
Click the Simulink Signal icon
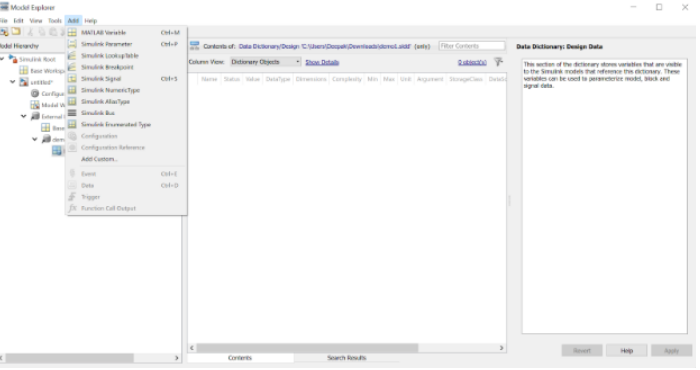click(72, 79)
